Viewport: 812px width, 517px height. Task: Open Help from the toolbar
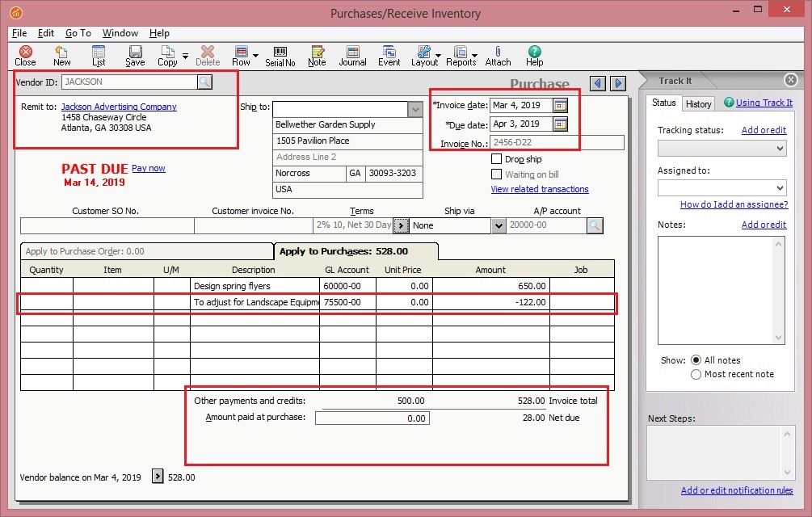[x=534, y=56]
